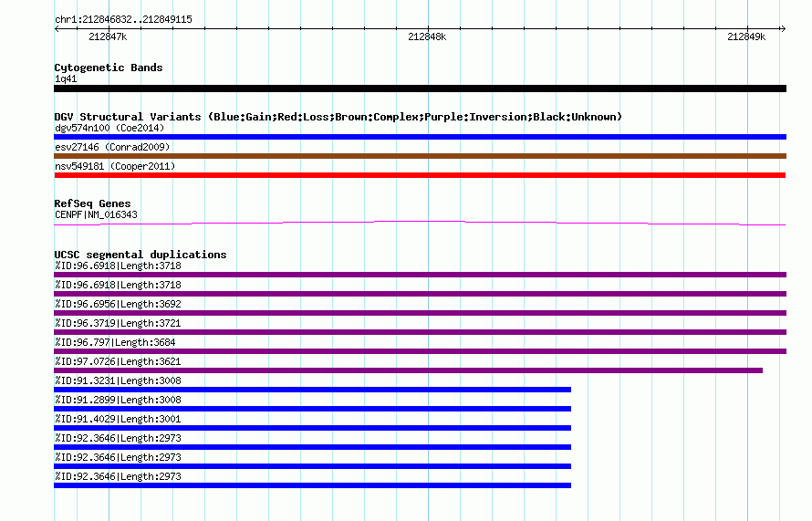Select the blue bar under %ID:91.2899|Length:3008
Image resolution: width=812 pixels, height=521 pixels.
pos(312,409)
